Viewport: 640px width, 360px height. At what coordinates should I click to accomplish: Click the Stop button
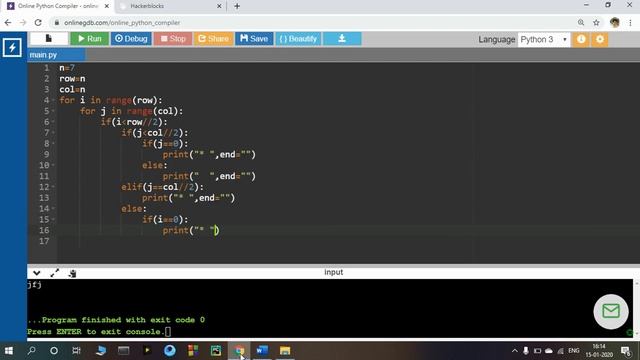click(x=173, y=39)
